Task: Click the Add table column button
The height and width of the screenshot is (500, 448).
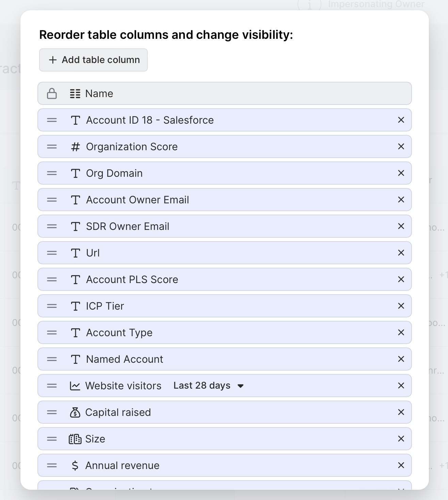Action: (x=93, y=60)
